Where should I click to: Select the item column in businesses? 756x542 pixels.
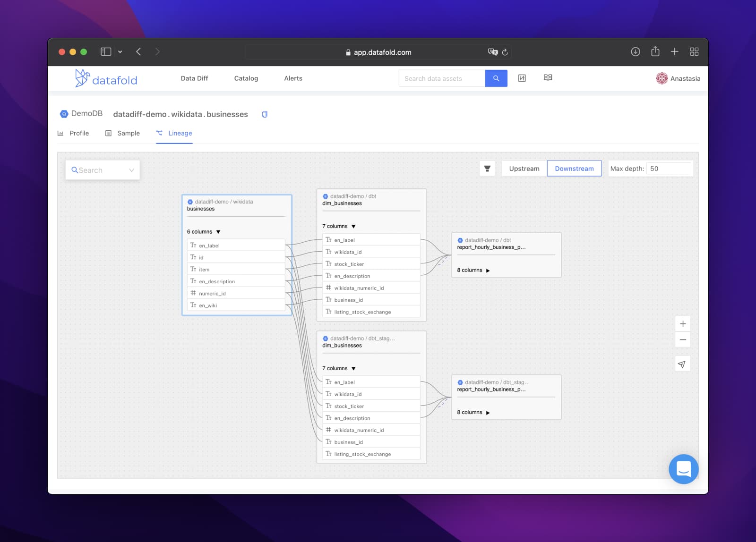tap(236, 270)
